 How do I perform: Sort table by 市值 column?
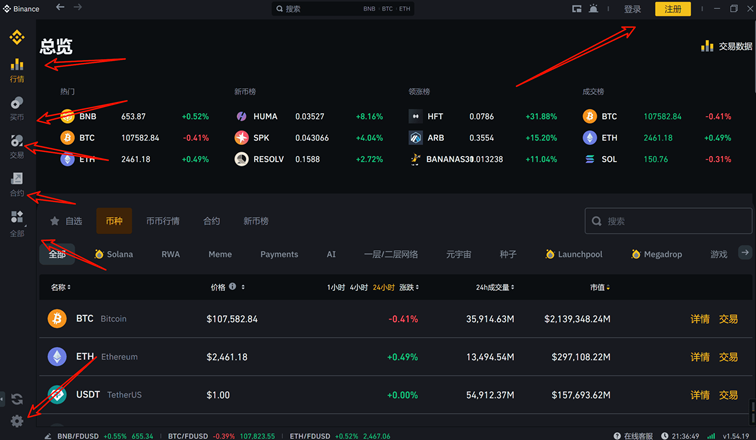click(x=600, y=287)
